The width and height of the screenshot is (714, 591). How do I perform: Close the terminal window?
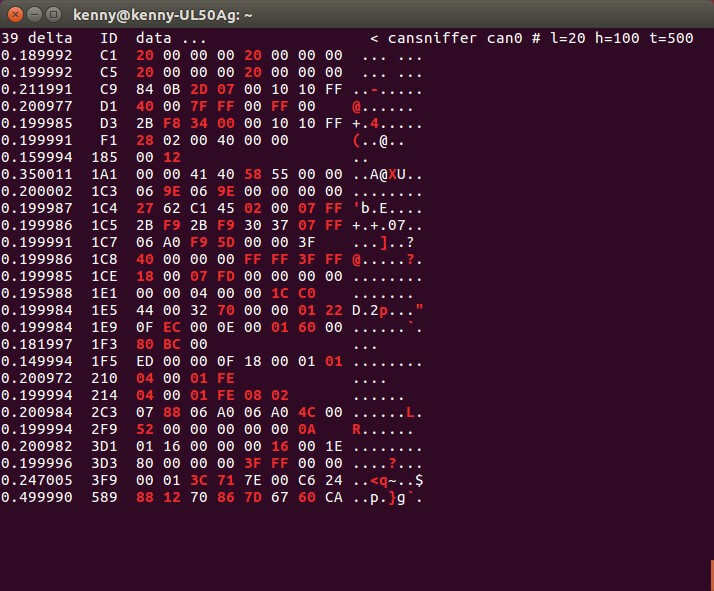15,15
